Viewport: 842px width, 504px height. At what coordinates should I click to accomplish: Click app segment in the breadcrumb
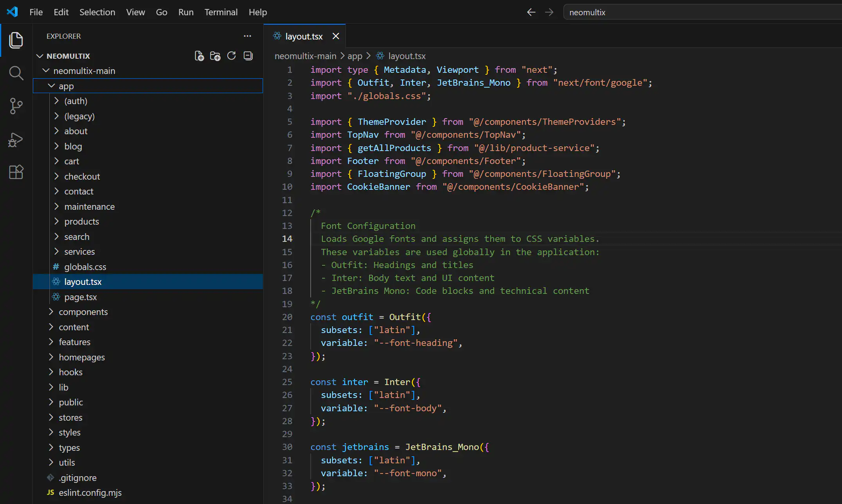click(x=355, y=56)
